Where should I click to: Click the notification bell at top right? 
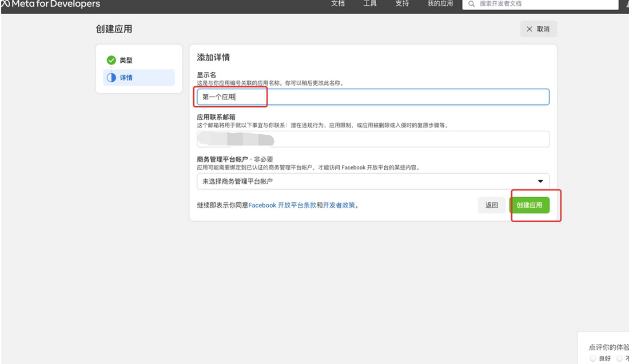(x=626, y=4)
